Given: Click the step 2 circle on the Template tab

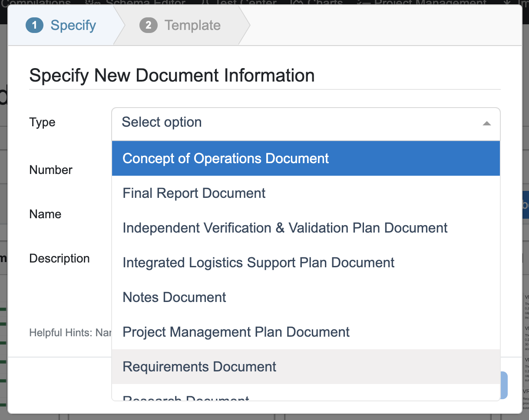Looking at the screenshot, I should click(149, 25).
